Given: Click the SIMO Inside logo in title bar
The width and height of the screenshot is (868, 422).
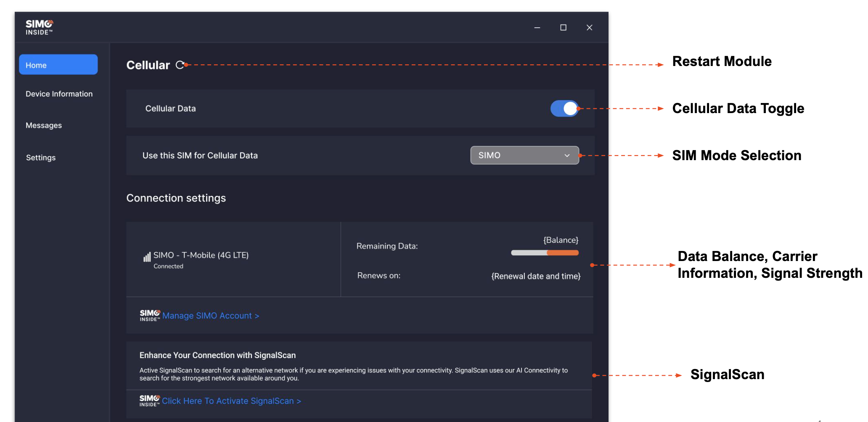Looking at the screenshot, I should [39, 27].
